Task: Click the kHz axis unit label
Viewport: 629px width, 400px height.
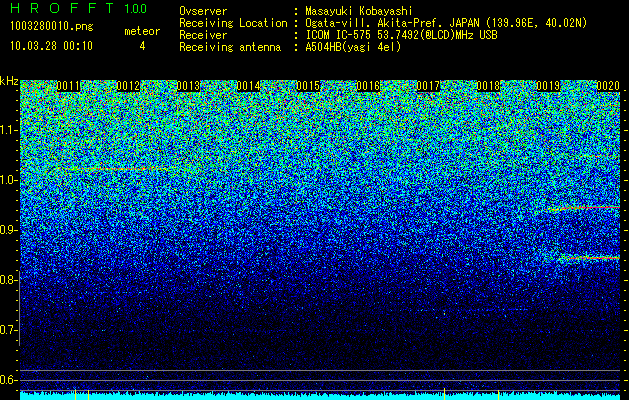Action: 9,81
